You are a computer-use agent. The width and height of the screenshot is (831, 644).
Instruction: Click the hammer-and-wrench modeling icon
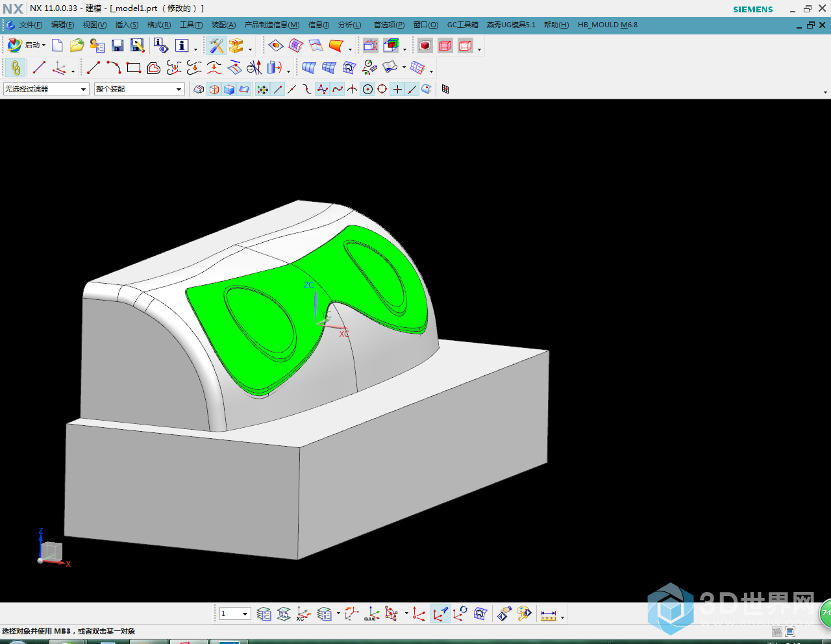(217, 45)
